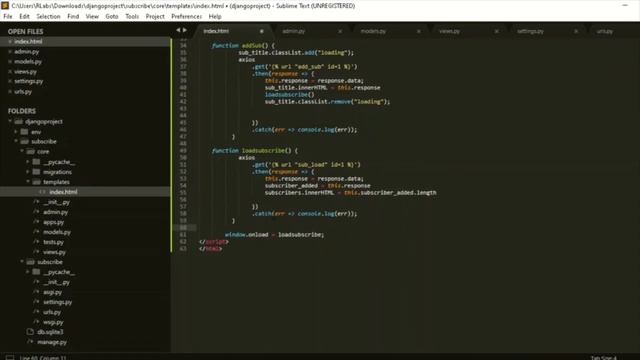Switch to the admin.py editor tab
This screenshot has height=360, width=640.
[293, 31]
